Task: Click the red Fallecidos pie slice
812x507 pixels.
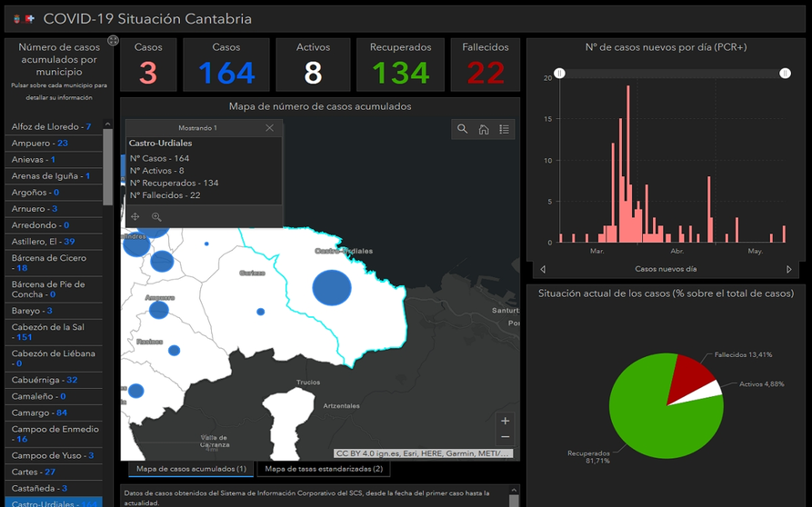Action: point(687,375)
